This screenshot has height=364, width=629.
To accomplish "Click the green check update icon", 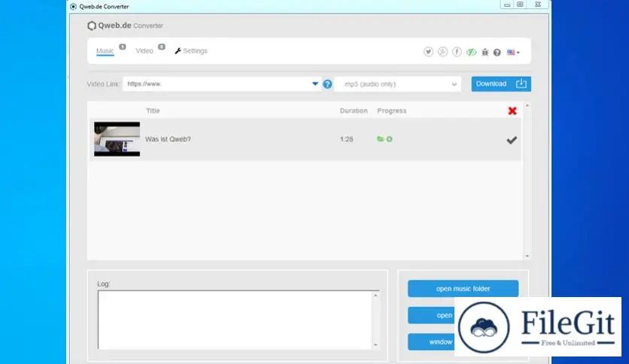I will [x=471, y=52].
